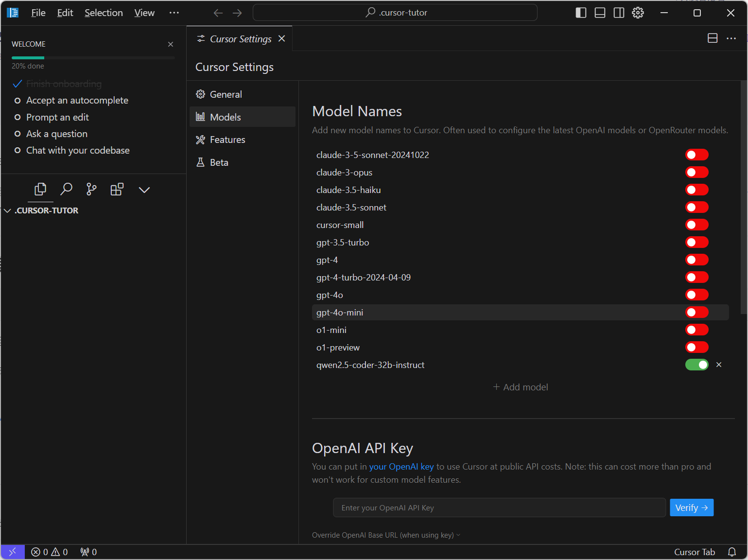748x560 pixels.
Task: Click the .cursor-tutor search box
Action: point(395,13)
